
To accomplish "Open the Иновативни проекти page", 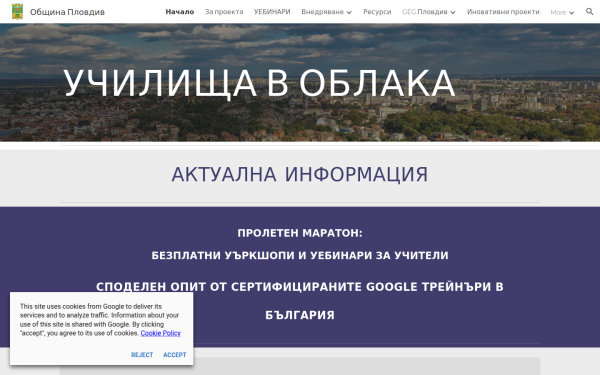I will [x=503, y=12].
